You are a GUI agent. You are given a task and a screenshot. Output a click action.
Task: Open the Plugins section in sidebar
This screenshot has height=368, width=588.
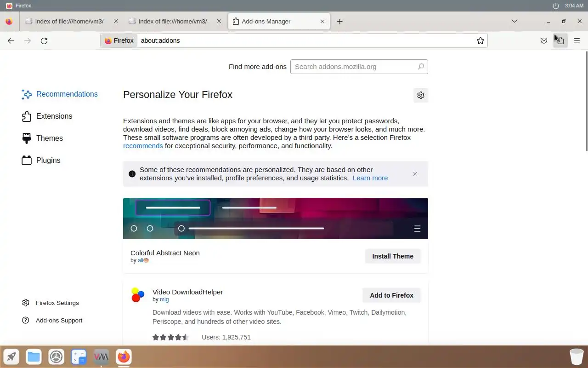click(x=41, y=161)
